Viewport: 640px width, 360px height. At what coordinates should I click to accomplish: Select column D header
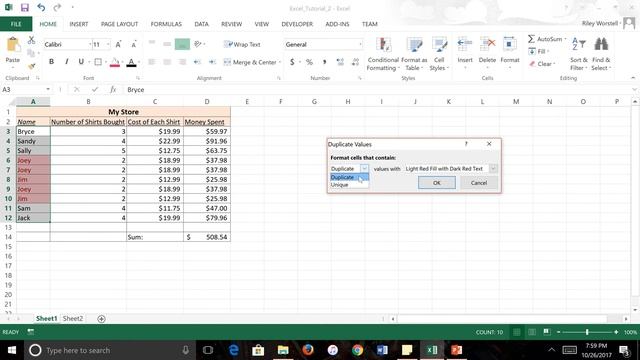(207, 102)
